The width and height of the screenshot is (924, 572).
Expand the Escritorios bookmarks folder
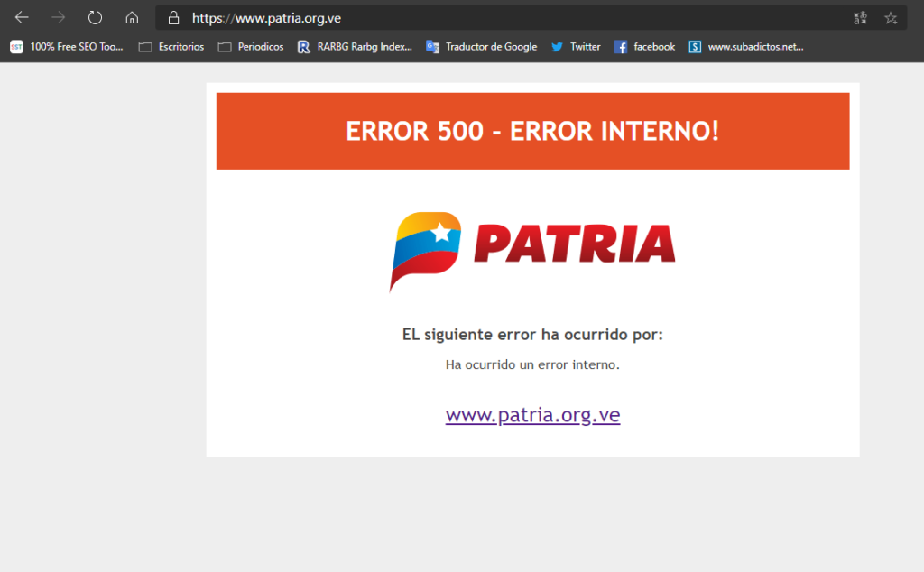pyautogui.click(x=171, y=47)
